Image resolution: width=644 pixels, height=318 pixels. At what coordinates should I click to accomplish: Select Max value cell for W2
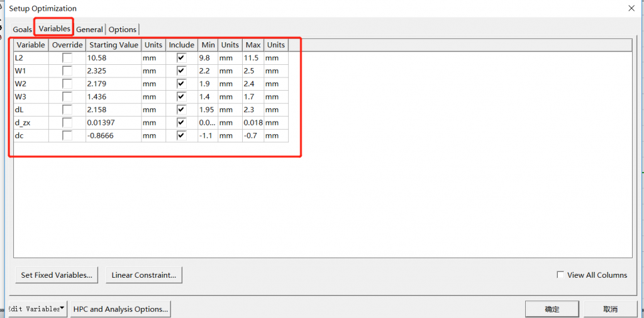252,84
